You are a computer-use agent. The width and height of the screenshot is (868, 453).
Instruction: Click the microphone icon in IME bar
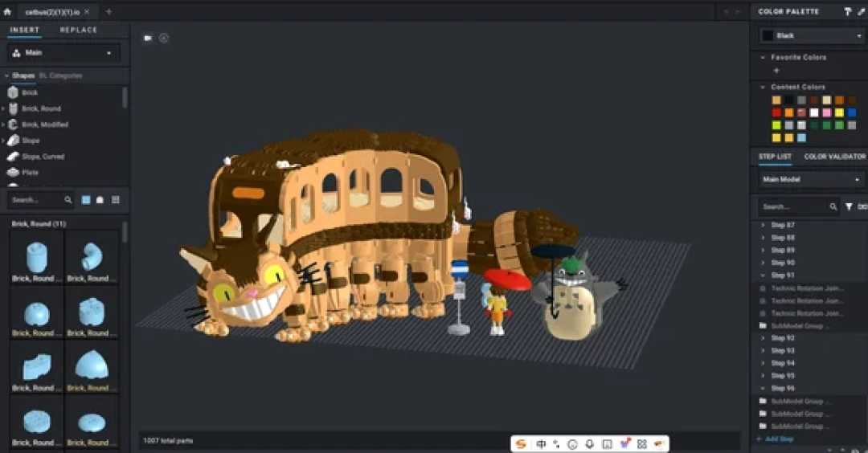click(590, 443)
